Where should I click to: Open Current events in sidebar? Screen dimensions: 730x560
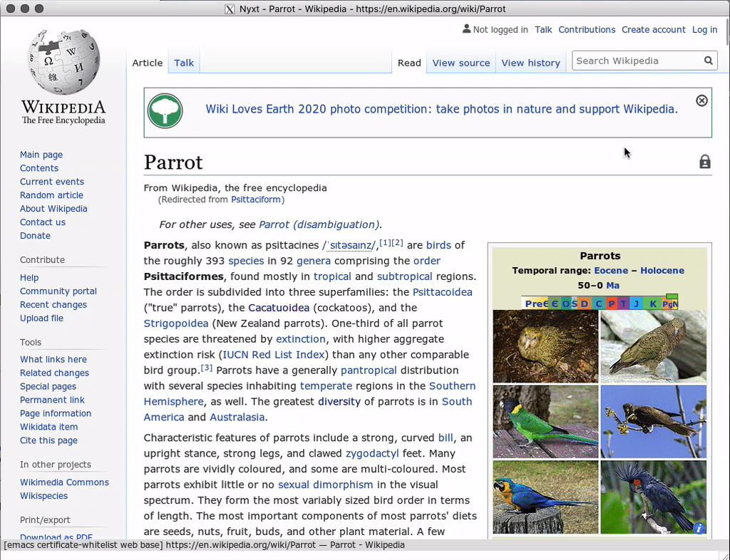point(51,182)
